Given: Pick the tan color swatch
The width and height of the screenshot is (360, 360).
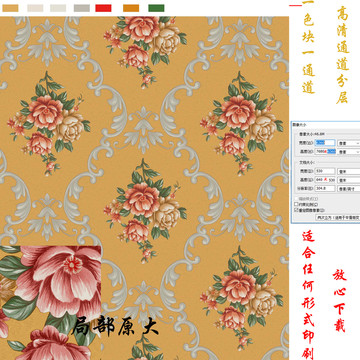Looking at the screenshot, I should click(10, 8).
